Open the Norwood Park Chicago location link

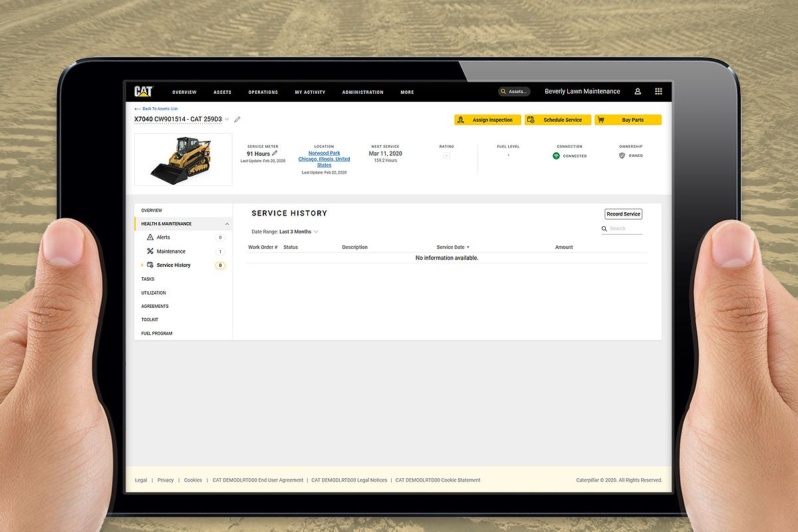324,159
